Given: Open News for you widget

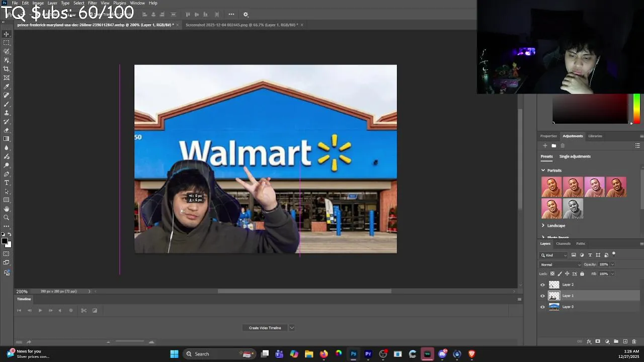Looking at the screenshot, I should point(29,354).
